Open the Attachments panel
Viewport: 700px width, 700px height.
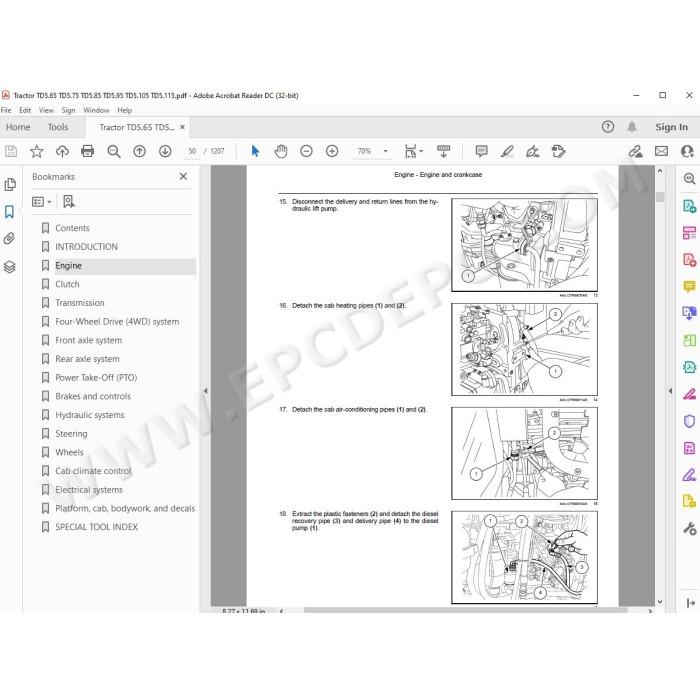[x=9, y=239]
